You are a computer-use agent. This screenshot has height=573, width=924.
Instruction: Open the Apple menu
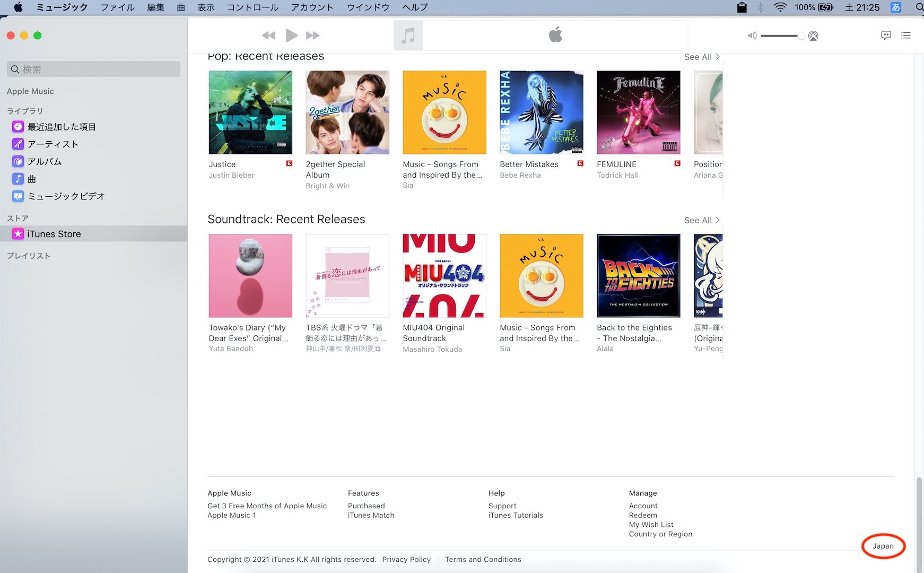pos(18,7)
